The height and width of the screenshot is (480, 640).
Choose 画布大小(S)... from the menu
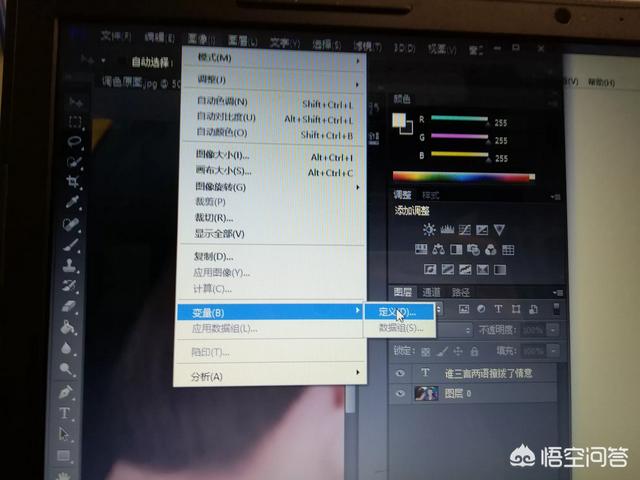pyautogui.click(x=272, y=171)
